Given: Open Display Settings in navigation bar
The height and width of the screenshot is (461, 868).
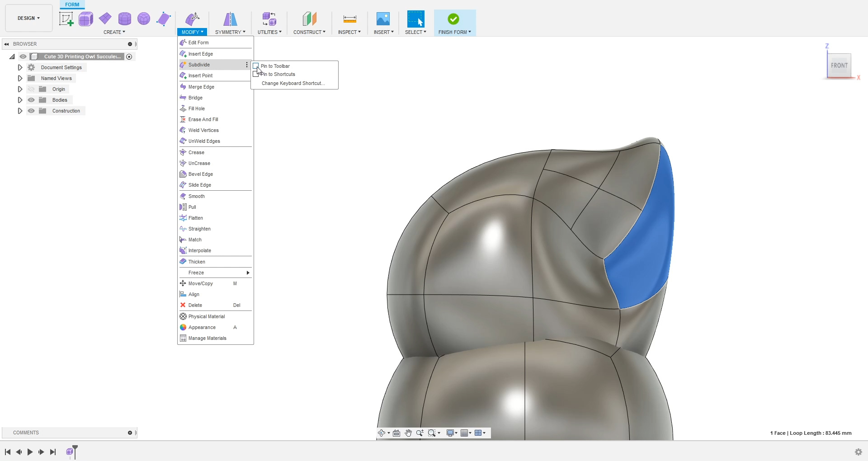Looking at the screenshot, I should [x=450, y=433].
